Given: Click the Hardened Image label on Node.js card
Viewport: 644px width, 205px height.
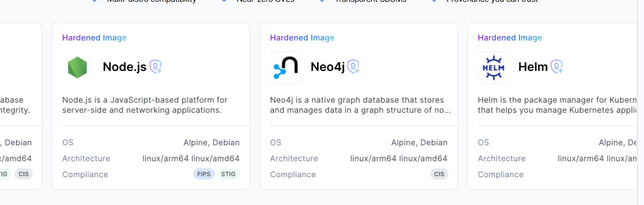Looking at the screenshot, I should (94, 38).
